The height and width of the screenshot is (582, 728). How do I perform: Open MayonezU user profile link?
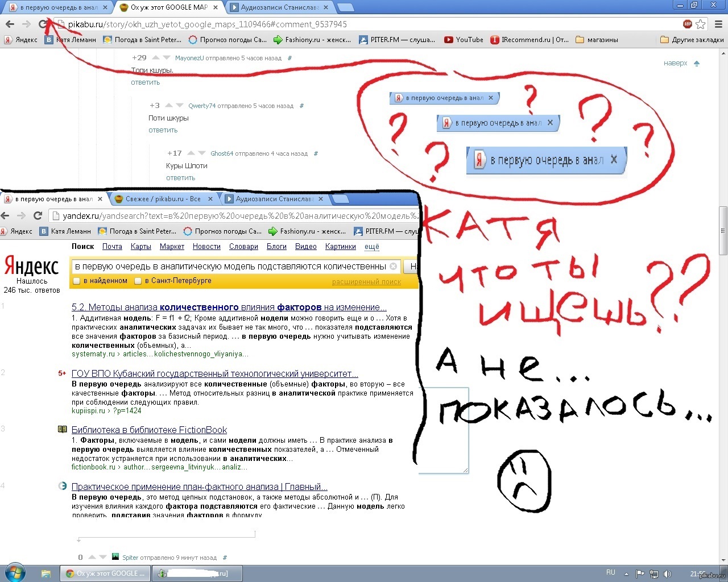click(189, 58)
